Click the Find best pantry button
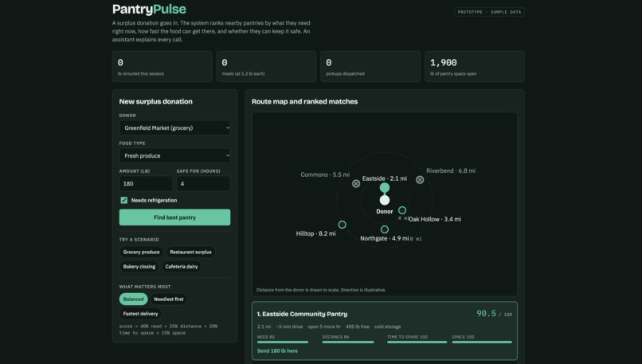 point(174,217)
